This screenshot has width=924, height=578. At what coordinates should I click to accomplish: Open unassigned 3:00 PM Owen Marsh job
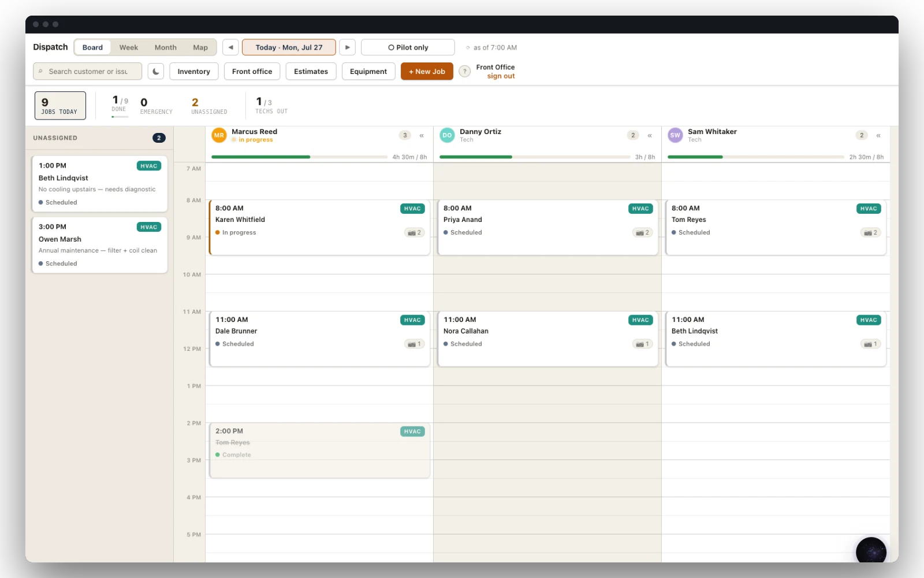(100, 244)
